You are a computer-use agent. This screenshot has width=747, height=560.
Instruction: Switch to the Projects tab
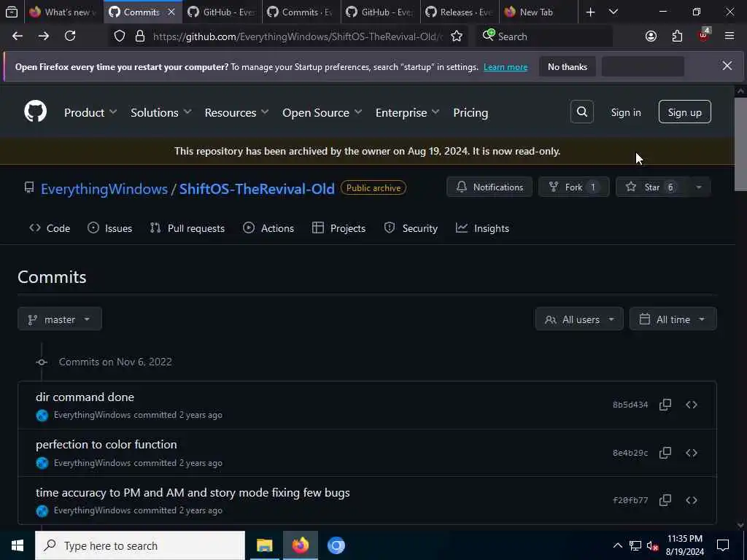point(338,228)
